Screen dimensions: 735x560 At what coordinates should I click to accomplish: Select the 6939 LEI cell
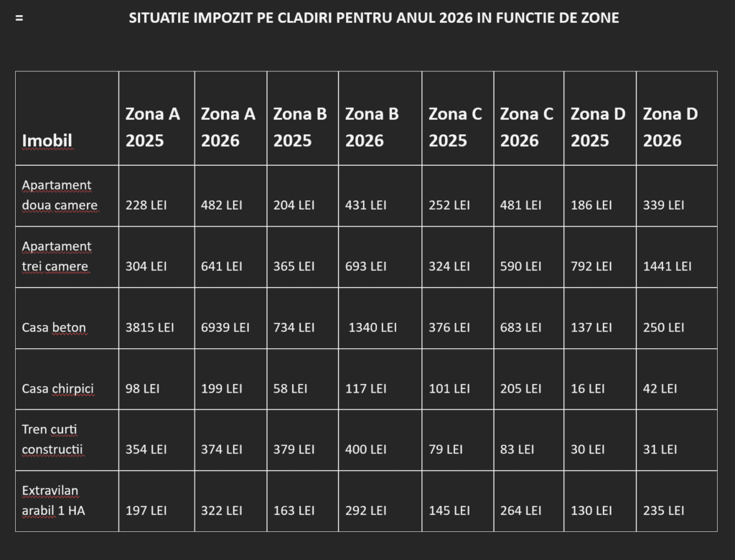pyautogui.click(x=225, y=327)
